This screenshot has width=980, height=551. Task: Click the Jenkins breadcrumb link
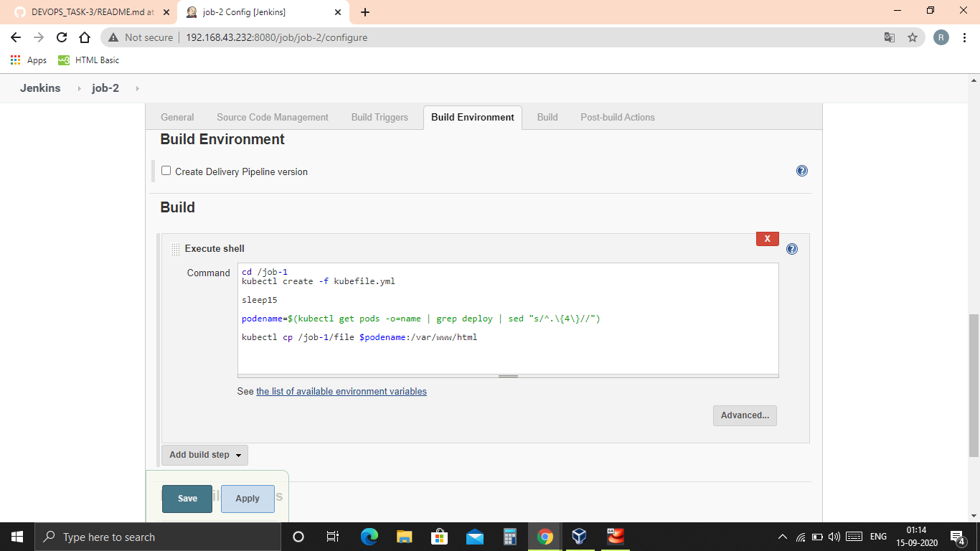click(x=40, y=88)
